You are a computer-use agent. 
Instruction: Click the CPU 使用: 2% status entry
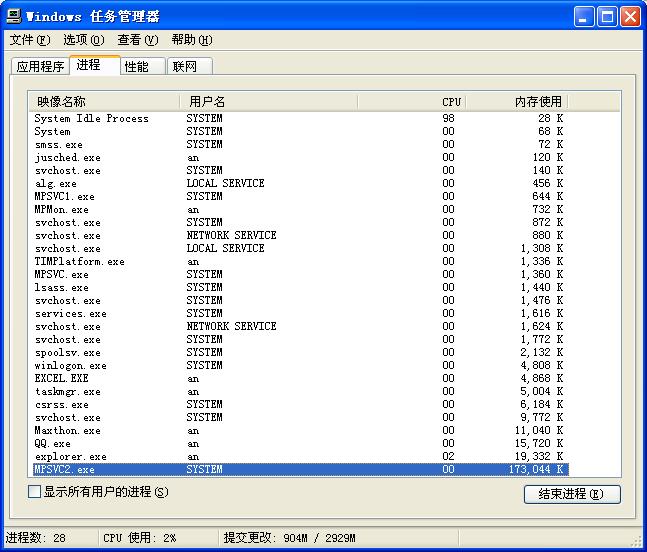pos(139,538)
